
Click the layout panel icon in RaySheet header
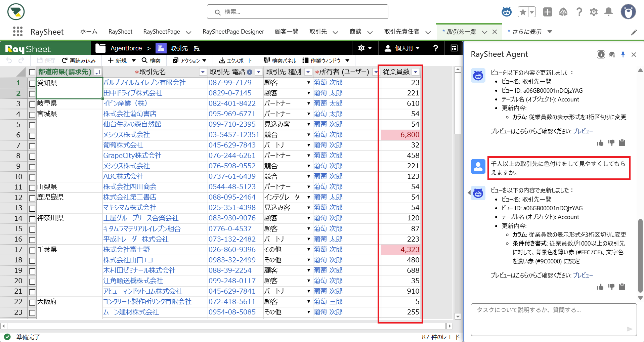[x=454, y=48]
